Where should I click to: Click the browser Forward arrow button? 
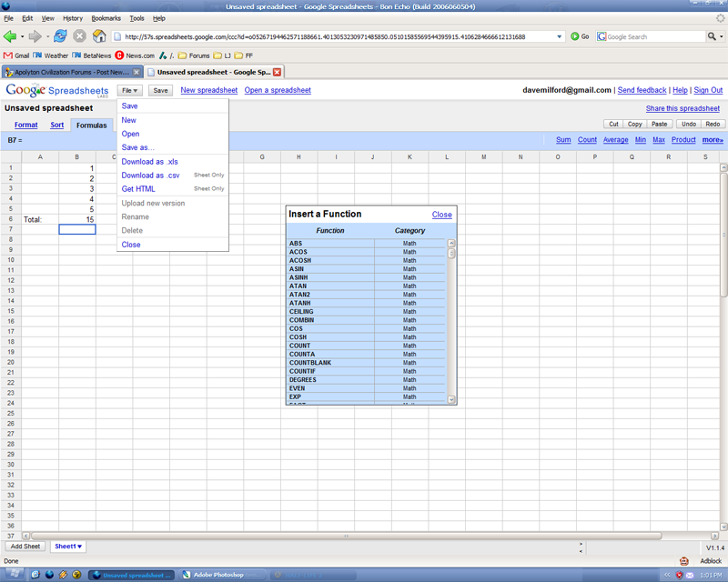point(35,36)
